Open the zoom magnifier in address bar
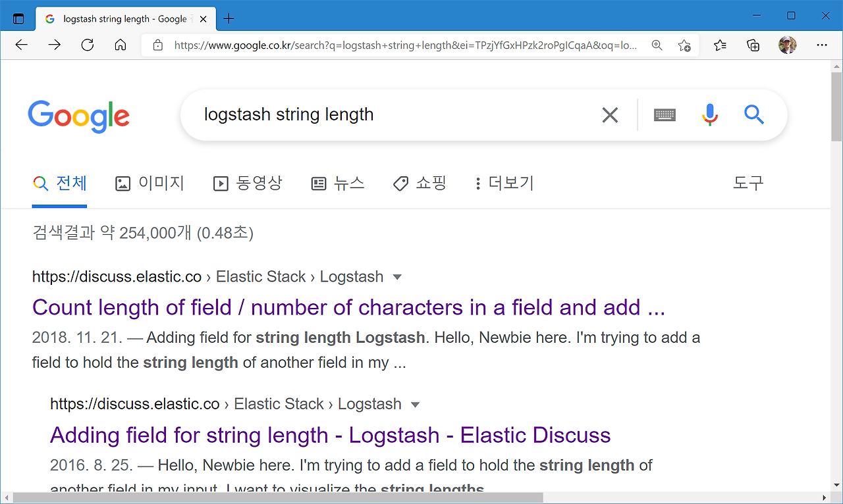Screen dimensions: 843x504 tap(657, 45)
